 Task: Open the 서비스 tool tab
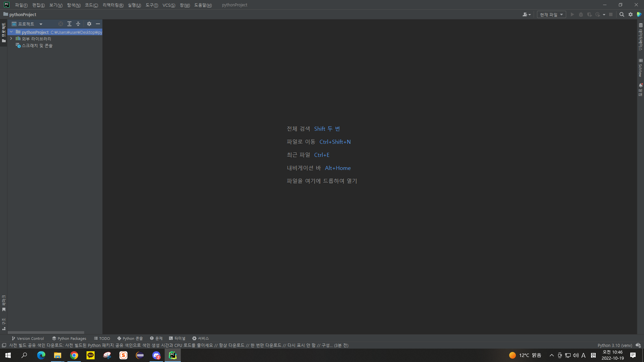pyautogui.click(x=201, y=339)
